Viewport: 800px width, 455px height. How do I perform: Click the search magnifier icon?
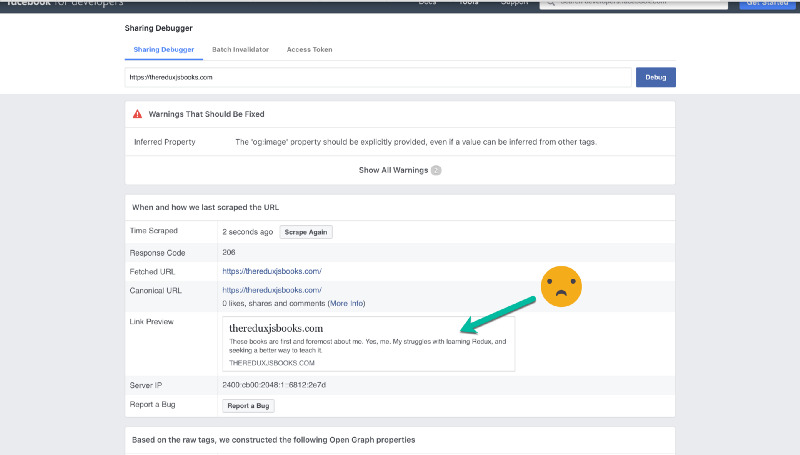(x=551, y=3)
